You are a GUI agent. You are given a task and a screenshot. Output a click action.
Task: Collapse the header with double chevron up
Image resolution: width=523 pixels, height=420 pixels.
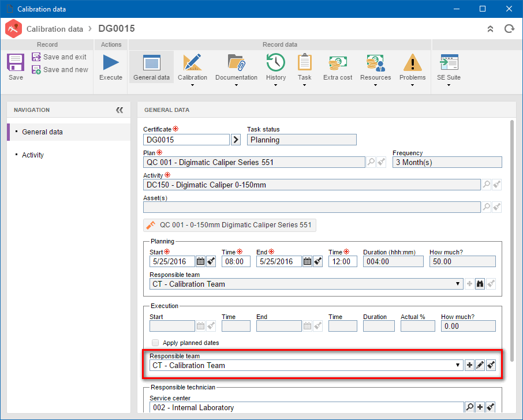490,29
